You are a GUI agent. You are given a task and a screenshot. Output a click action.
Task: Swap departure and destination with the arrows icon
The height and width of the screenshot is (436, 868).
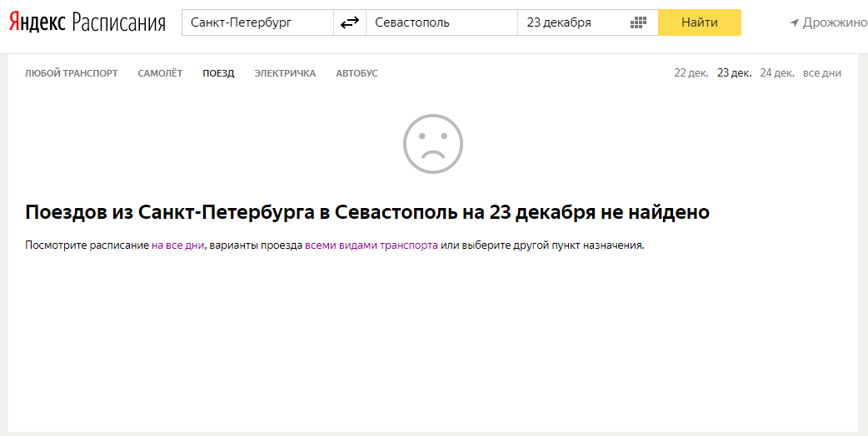(x=350, y=22)
